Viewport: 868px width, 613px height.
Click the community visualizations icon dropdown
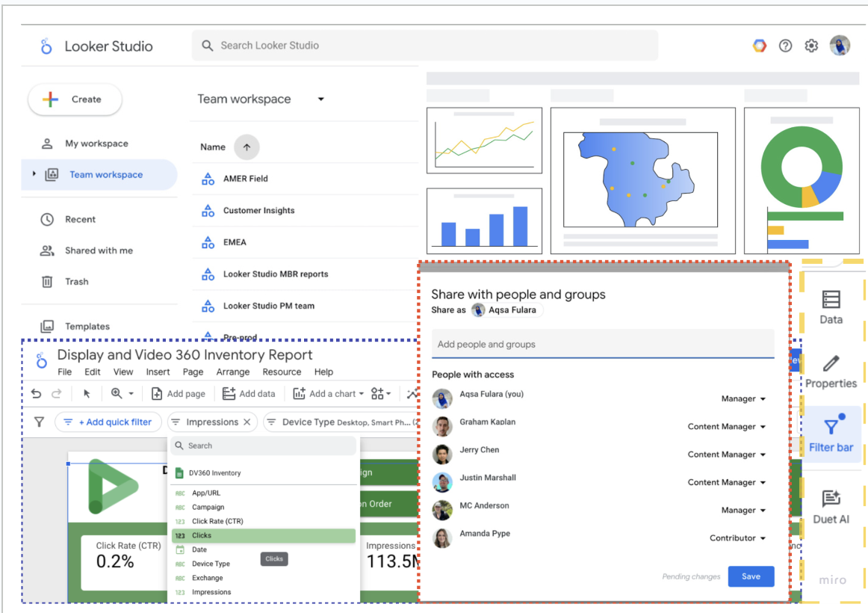(x=381, y=394)
